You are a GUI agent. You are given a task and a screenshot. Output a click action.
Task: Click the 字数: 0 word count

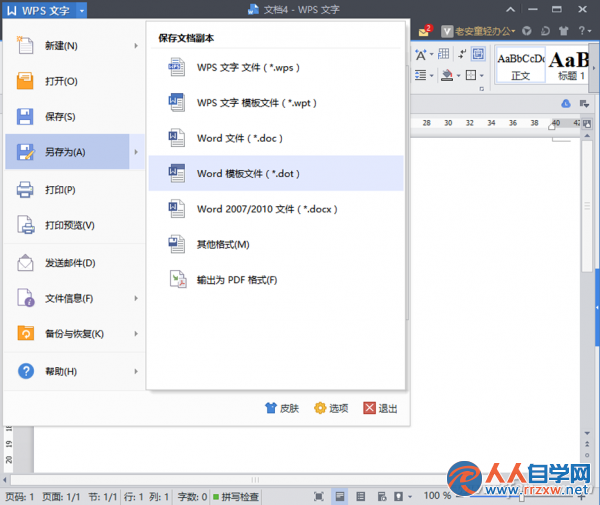pyautogui.click(x=192, y=497)
